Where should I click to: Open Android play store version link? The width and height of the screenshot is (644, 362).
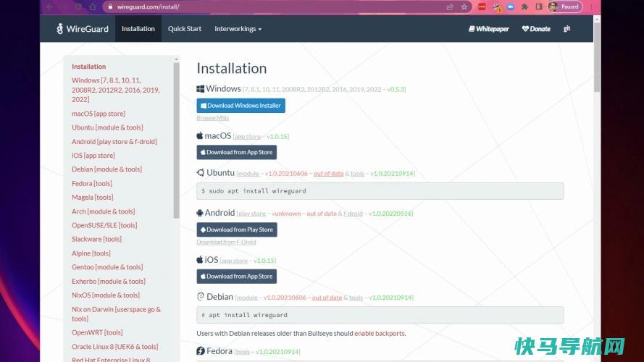[252, 214]
